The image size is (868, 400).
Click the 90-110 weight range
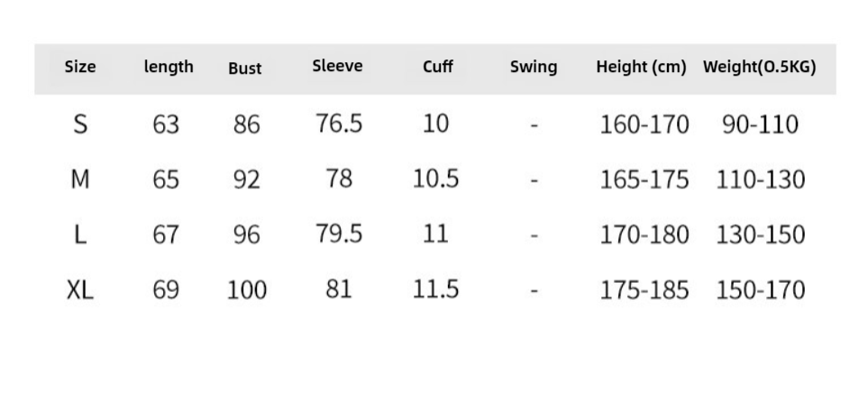[760, 124]
